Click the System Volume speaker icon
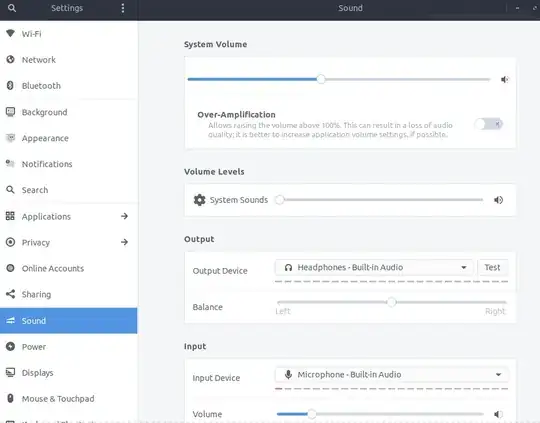 [x=505, y=80]
